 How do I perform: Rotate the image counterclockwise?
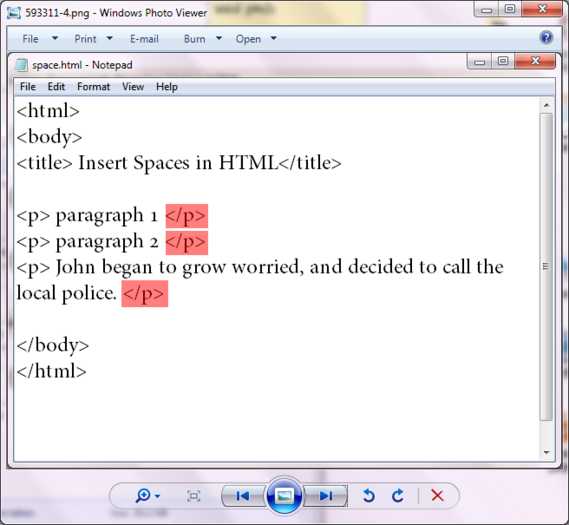(368, 495)
